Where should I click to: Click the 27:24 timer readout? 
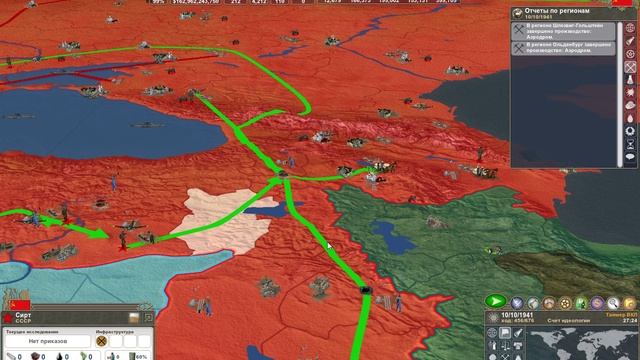630,321
